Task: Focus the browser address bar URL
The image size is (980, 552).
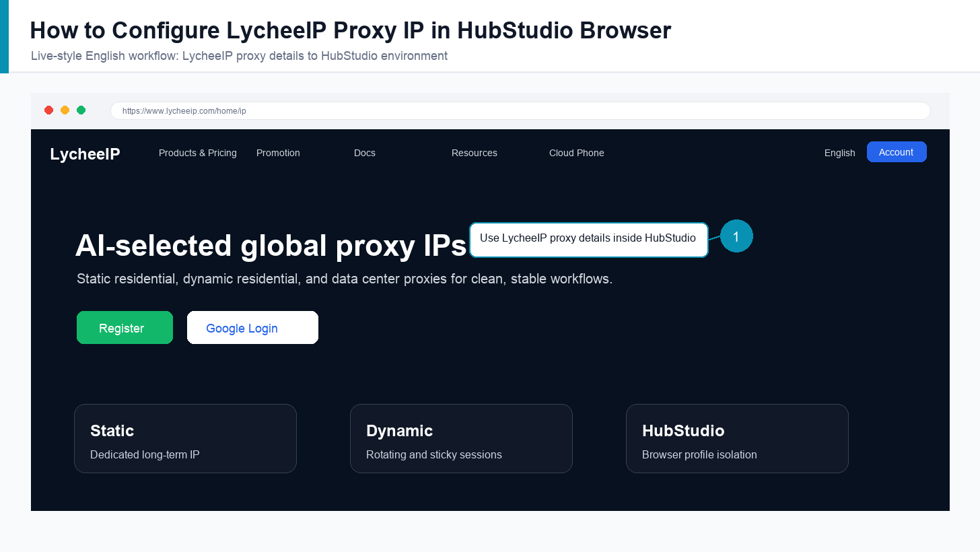Action: point(520,110)
